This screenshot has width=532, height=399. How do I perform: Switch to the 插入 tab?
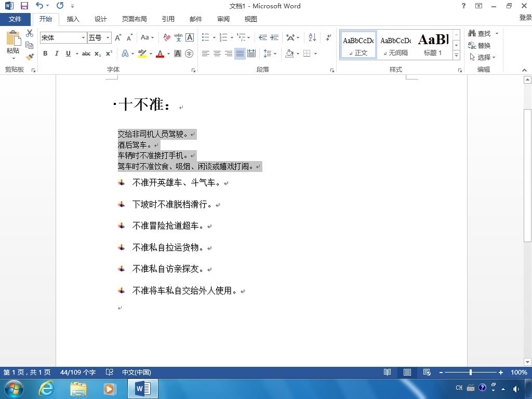[x=73, y=19]
